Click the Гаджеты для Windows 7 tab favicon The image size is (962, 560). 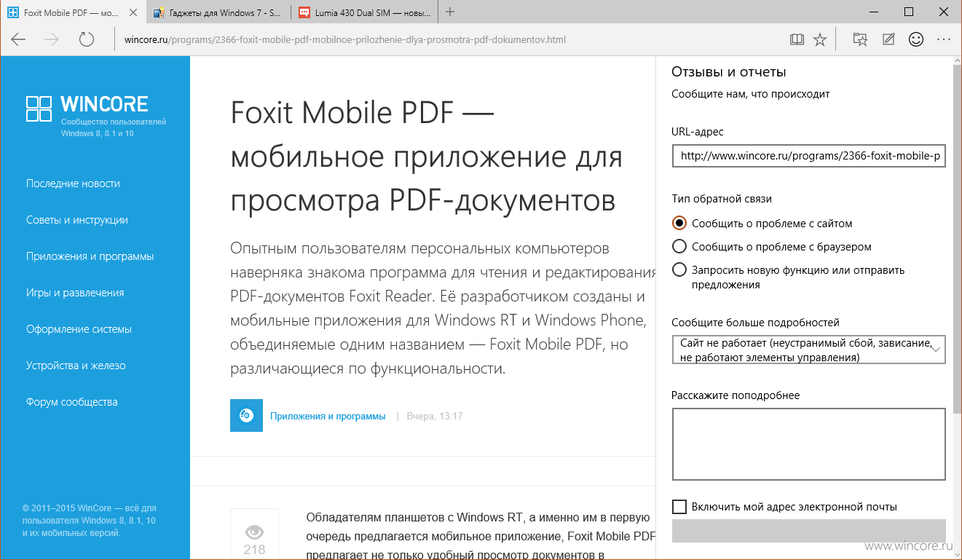click(159, 12)
